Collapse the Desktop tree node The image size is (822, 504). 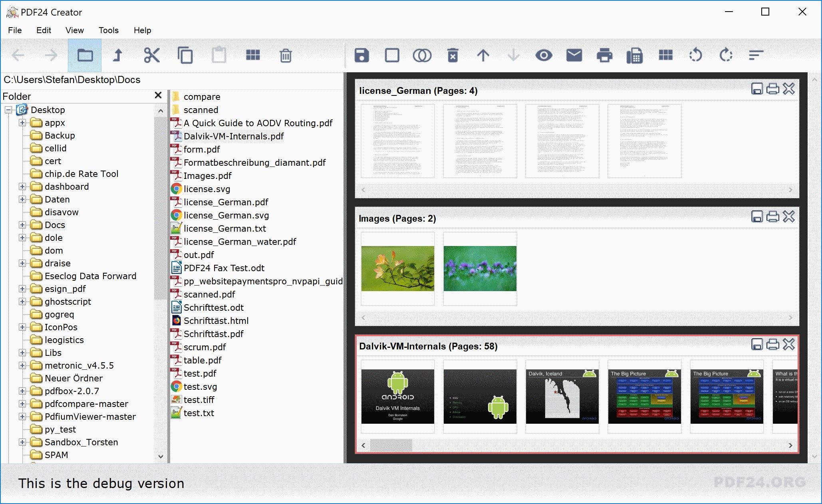[x=9, y=110]
